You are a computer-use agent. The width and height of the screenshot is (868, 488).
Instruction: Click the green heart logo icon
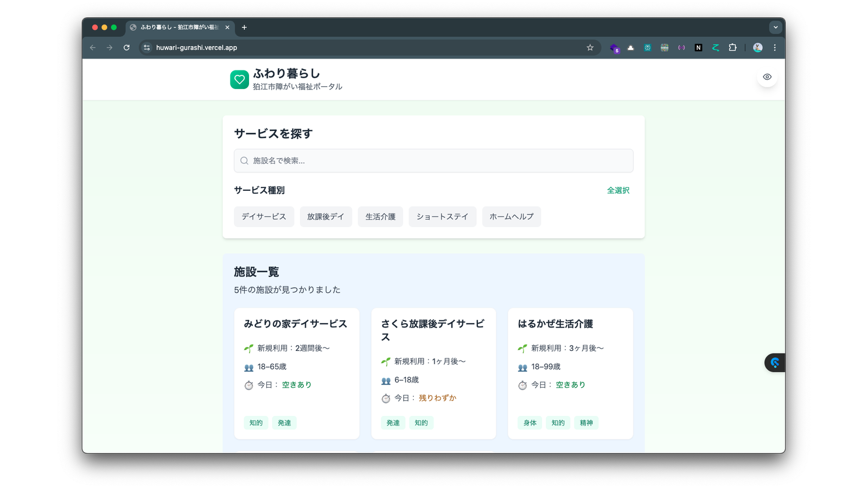click(x=239, y=80)
